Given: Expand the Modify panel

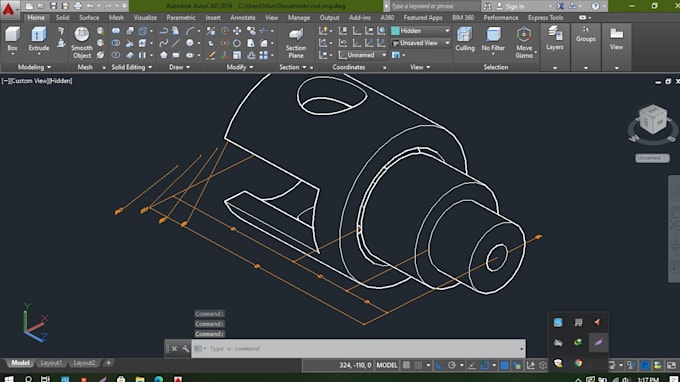Looking at the screenshot, I should 240,67.
